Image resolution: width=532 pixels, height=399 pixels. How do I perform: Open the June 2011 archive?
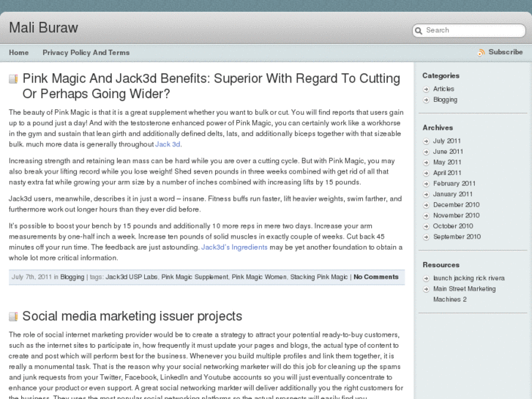[448, 152]
